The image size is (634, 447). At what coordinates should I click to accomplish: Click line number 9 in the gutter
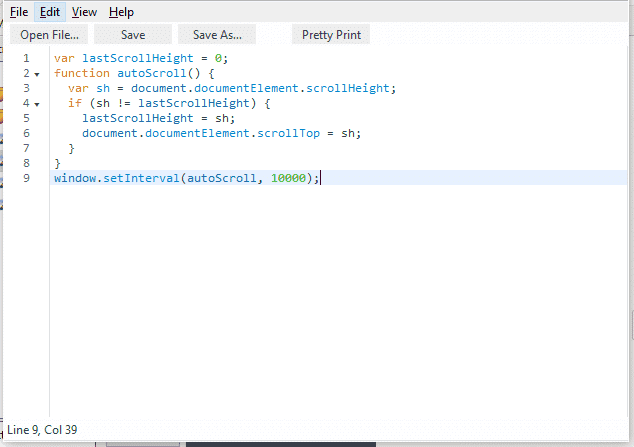click(25, 178)
